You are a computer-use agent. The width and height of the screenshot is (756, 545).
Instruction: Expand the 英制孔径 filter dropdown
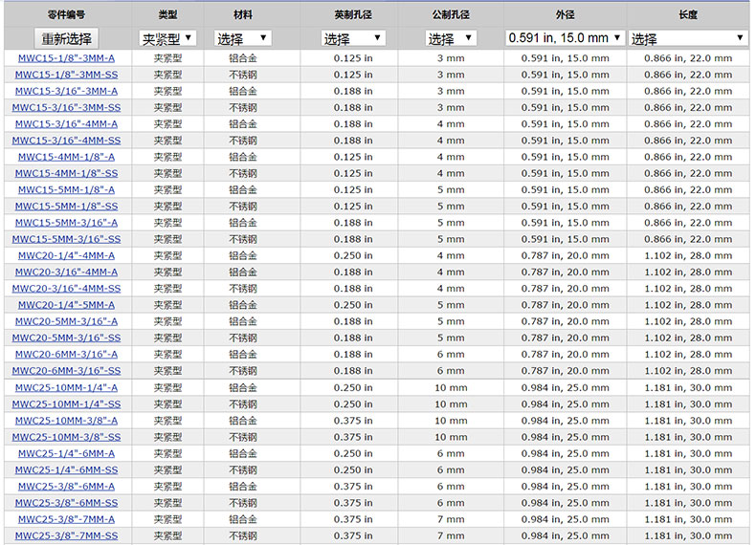pos(353,39)
